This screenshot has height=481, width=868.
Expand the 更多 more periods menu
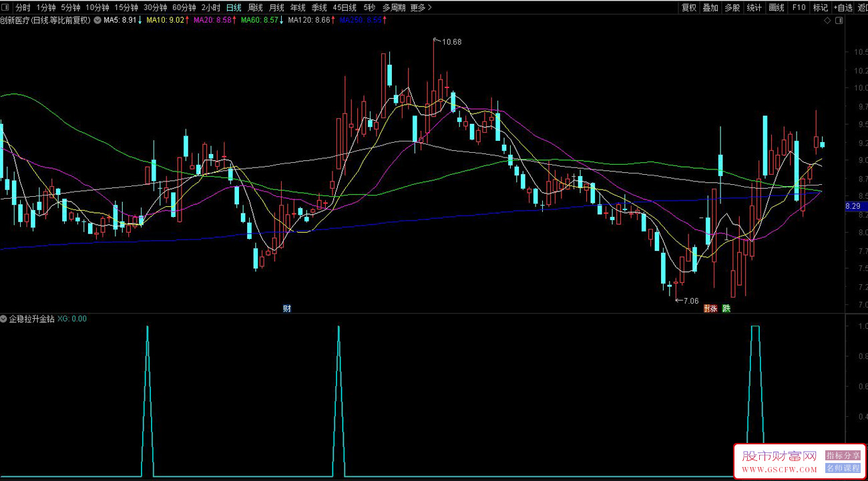click(x=421, y=7)
